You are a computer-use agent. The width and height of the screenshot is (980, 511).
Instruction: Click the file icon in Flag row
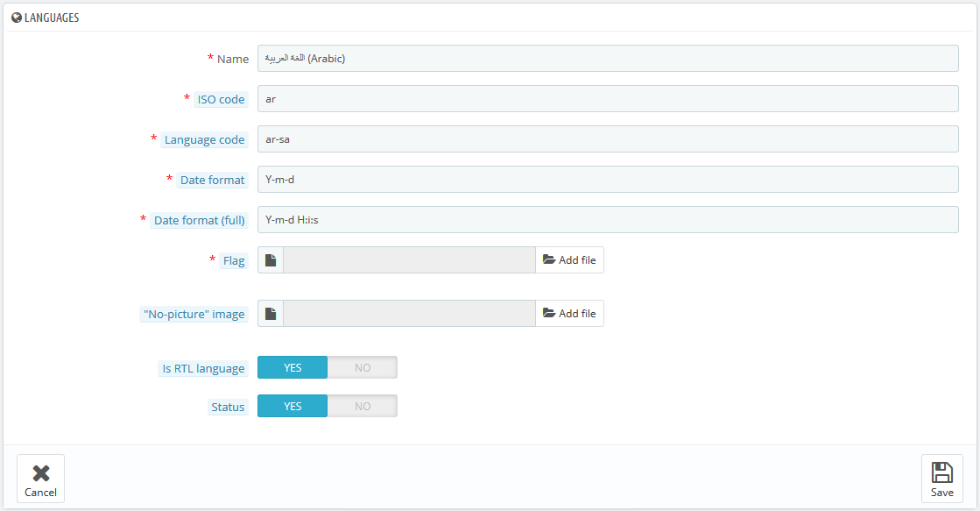click(271, 260)
